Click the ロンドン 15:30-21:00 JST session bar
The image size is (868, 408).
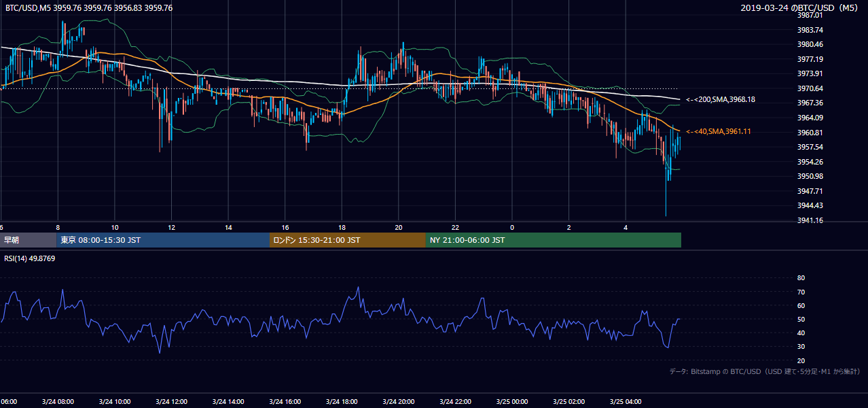tap(348, 240)
